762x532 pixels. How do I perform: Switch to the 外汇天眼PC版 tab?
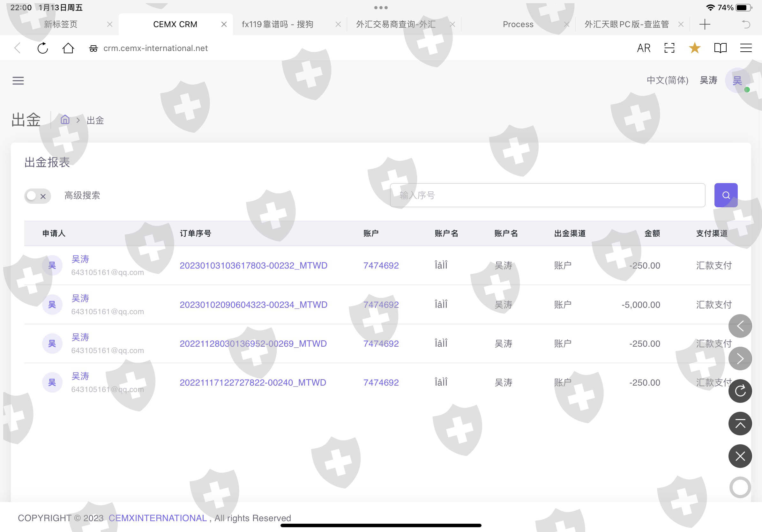tap(626, 24)
